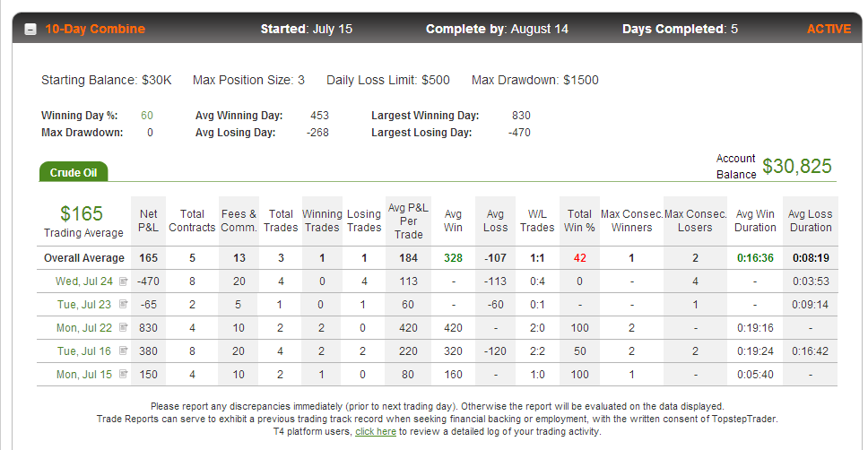Open notes icon for Mon, Jul 15
Screen dimensions: 868x450
point(124,374)
